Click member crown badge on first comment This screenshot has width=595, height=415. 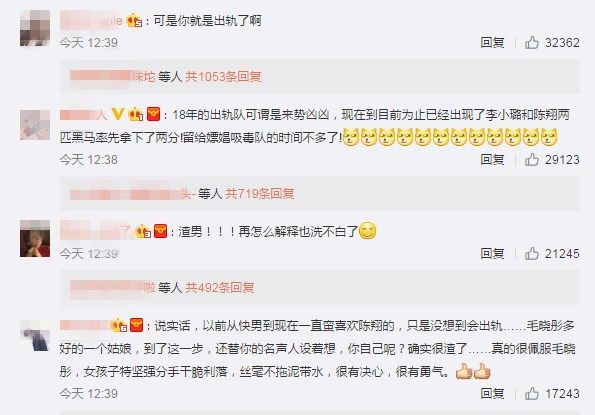coord(134,20)
